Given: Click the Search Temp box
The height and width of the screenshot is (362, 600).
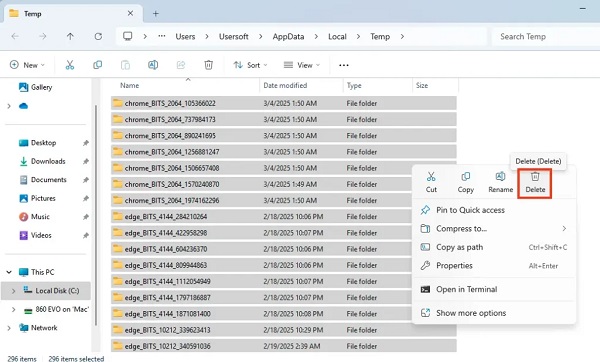Looking at the screenshot, I should coord(545,37).
